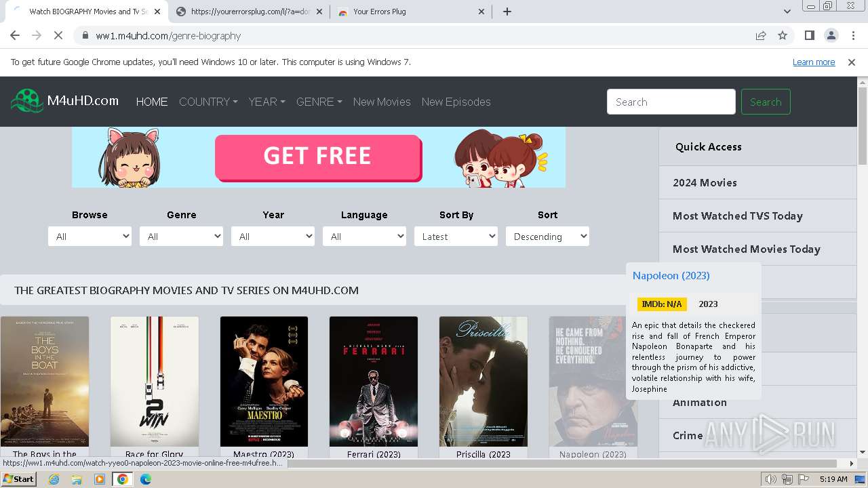
Task: Open New Episodes page
Action: click(x=456, y=102)
